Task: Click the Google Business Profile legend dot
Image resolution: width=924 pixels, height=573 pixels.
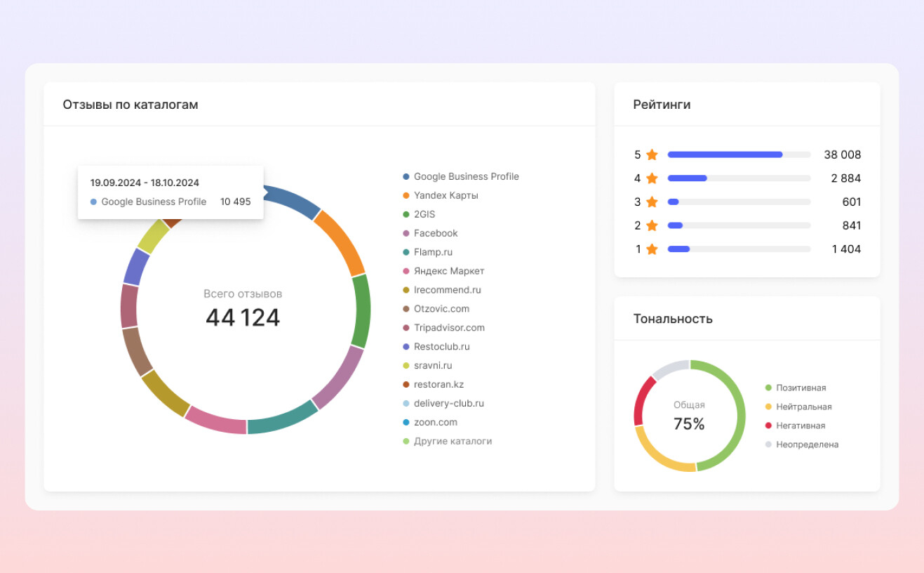Action: pyautogui.click(x=406, y=177)
